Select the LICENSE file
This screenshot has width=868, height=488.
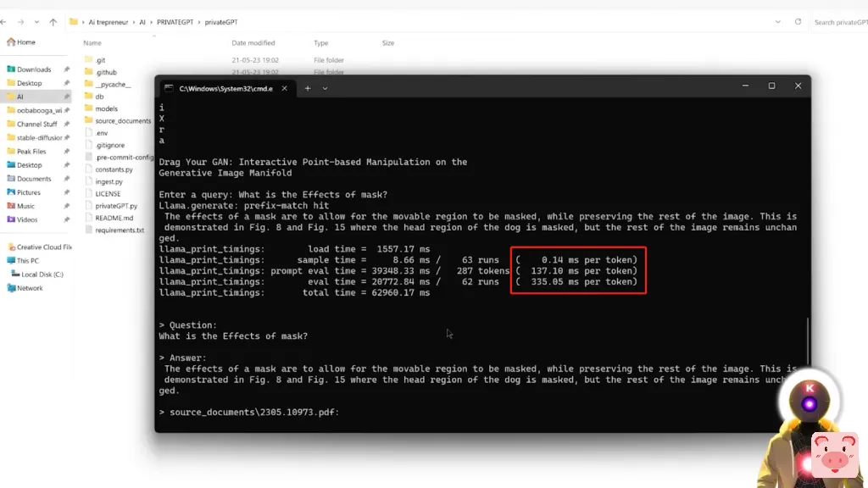pos(108,194)
